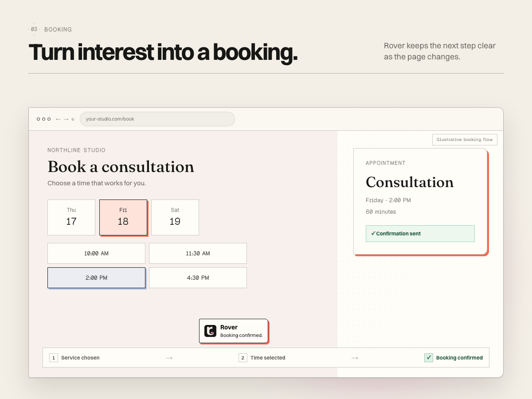532x399 pixels.
Task: Click the arrow after Time selected
Action: (355, 358)
